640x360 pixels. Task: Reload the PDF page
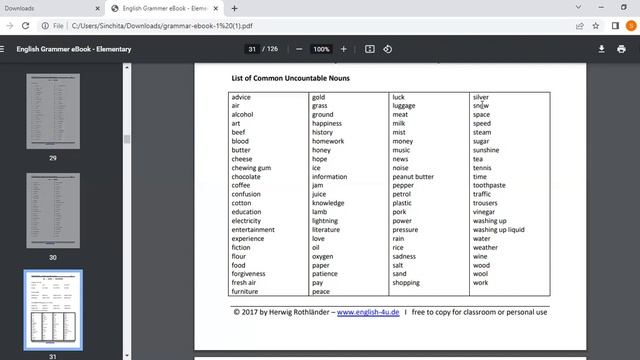[25, 26]
